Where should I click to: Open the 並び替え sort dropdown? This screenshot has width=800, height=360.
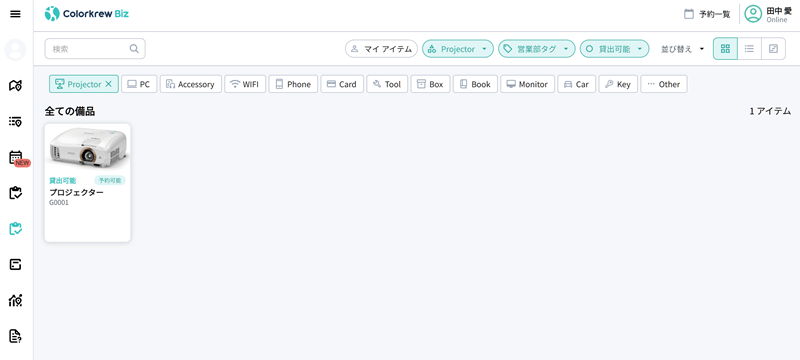682,49
